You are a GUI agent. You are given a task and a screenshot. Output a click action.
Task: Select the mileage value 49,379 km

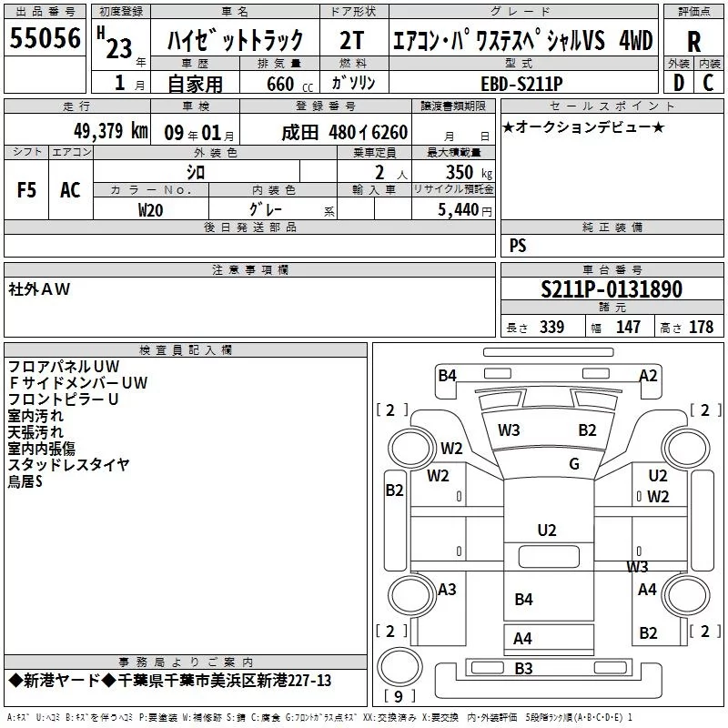coord(111,131)
